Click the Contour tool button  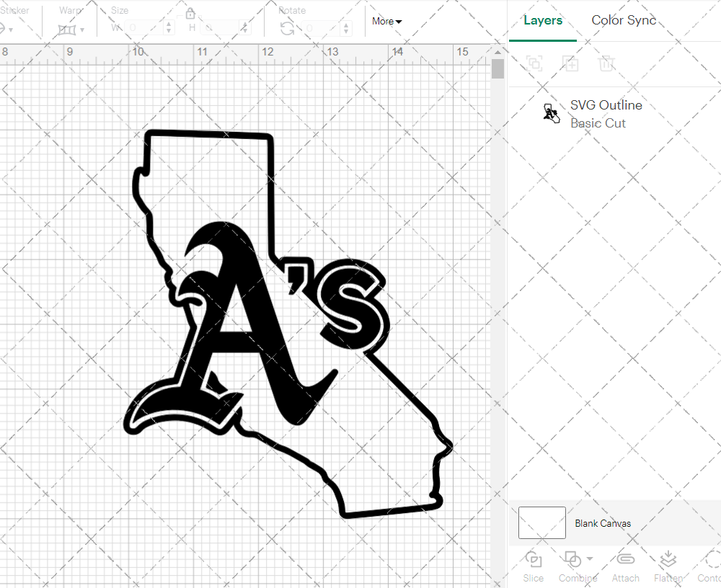(709, 567)
